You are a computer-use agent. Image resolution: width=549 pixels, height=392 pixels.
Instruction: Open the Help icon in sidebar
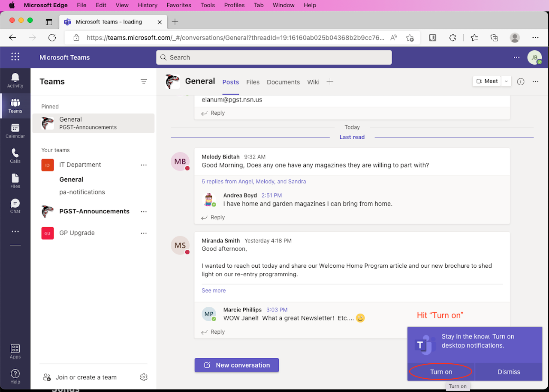pyautogui.click(x=15, y=376)
